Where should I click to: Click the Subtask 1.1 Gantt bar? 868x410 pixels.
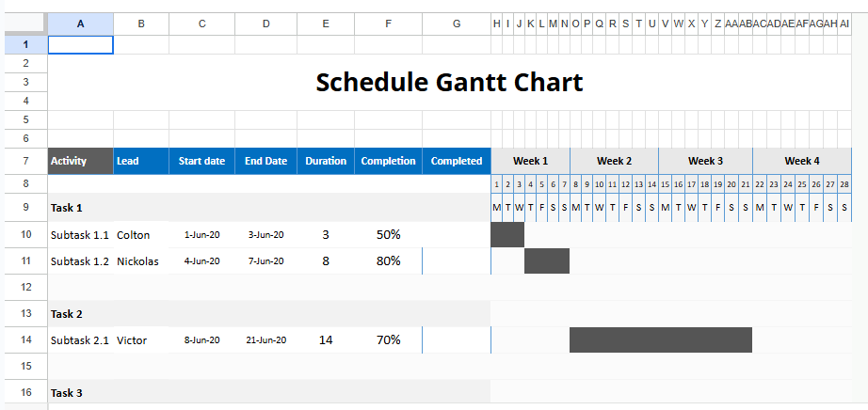(507, 234)
